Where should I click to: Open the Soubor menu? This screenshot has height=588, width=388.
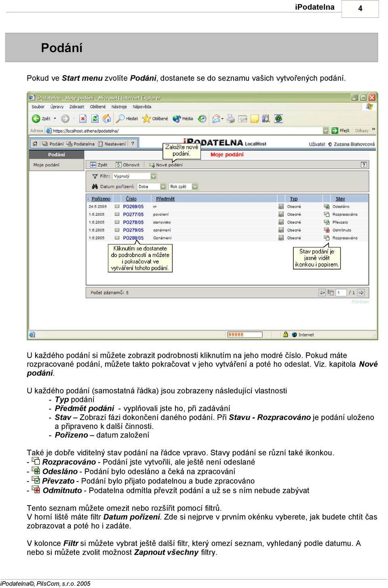point(38,107)
